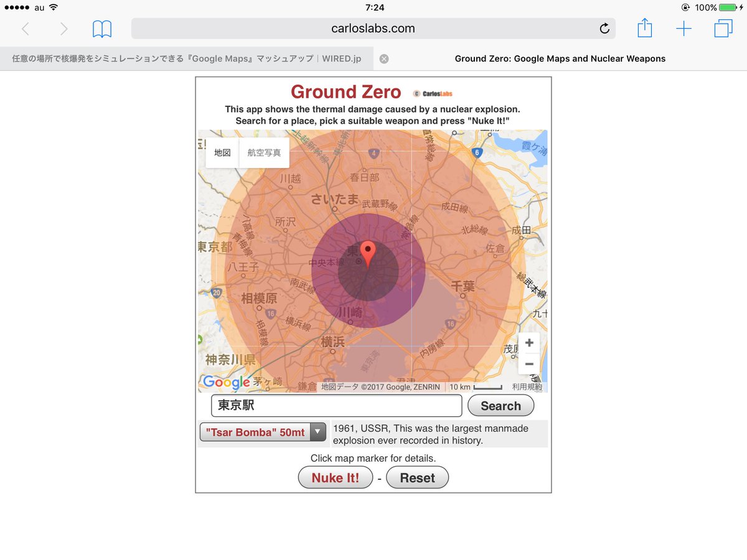Close the WIRED.jp tab
The width and height of the screenshot is (747, 560).
(x=384, y=58)
